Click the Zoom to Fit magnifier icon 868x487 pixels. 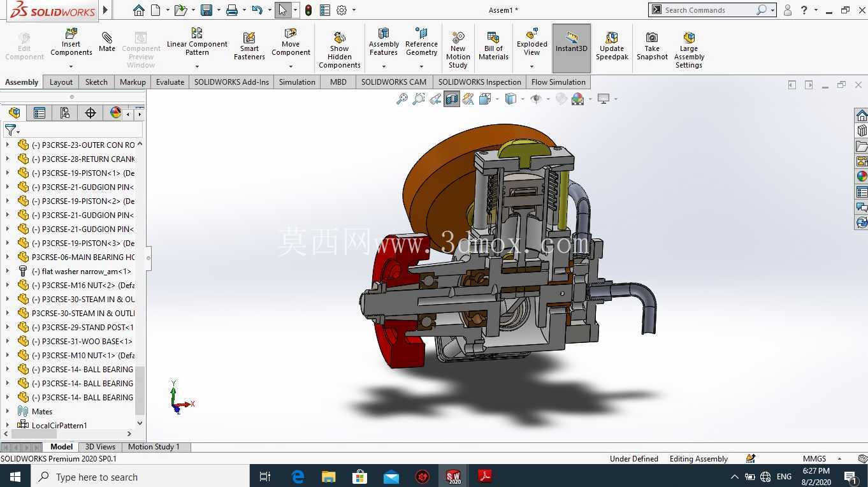[x=401, y=99]
